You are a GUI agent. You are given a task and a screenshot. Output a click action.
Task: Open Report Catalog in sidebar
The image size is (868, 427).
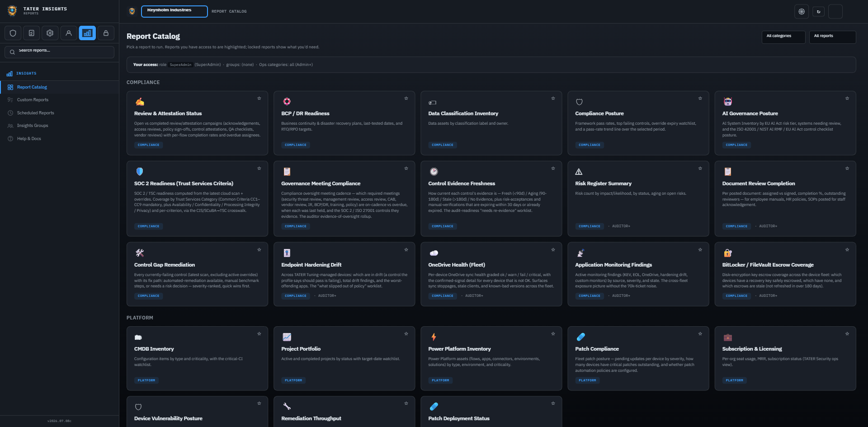point(59,87)
